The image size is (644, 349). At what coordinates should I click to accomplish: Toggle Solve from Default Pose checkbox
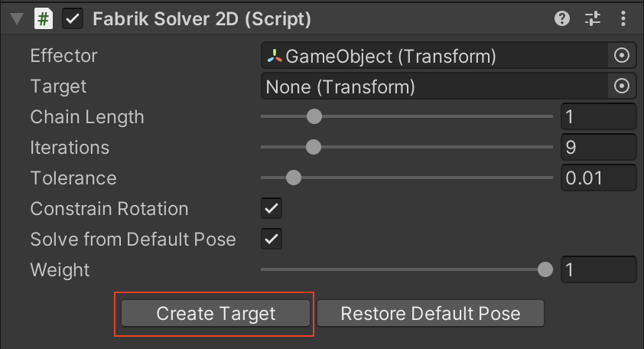coord(272,239)
